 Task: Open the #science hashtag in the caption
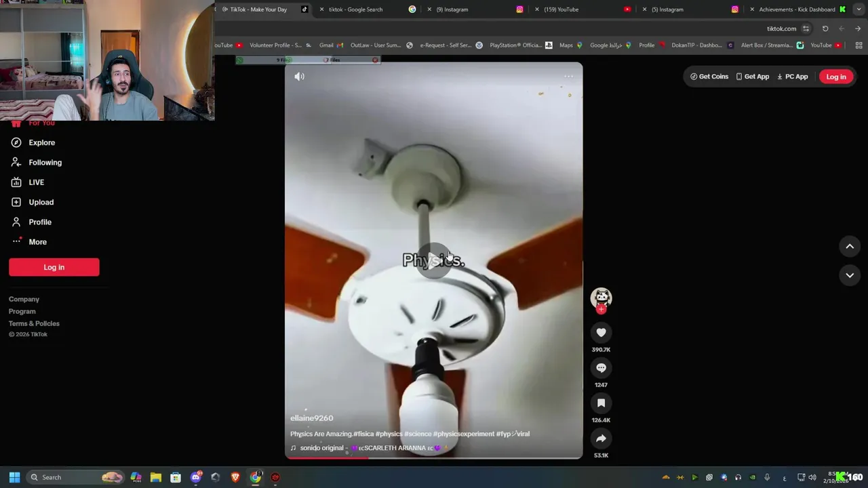(418, 434)
